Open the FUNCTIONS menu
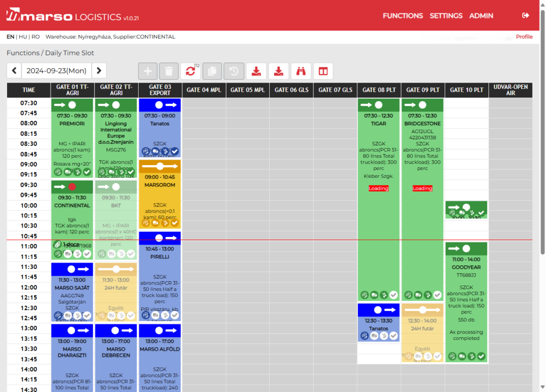 click(x=403, y=15)
